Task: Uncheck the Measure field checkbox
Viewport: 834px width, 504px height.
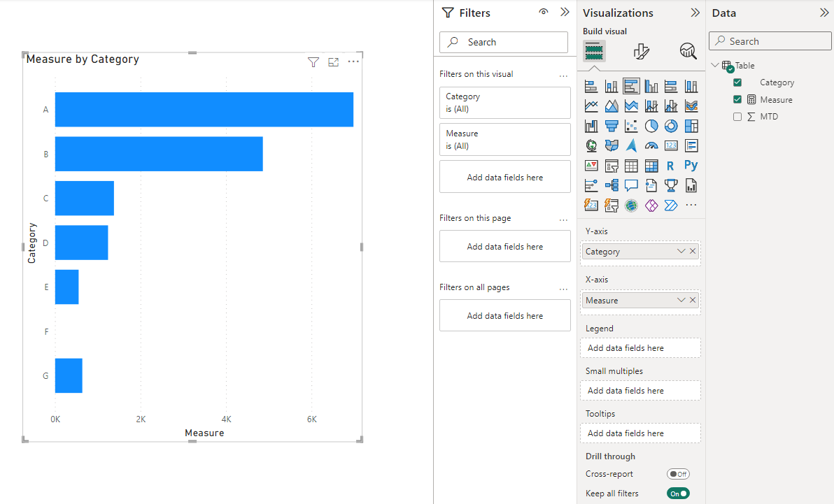Action: click(x=737, y=99)
